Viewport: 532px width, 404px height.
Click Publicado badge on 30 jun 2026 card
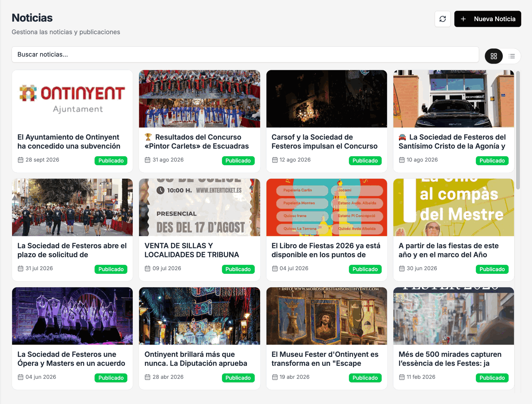coord(492,269)
